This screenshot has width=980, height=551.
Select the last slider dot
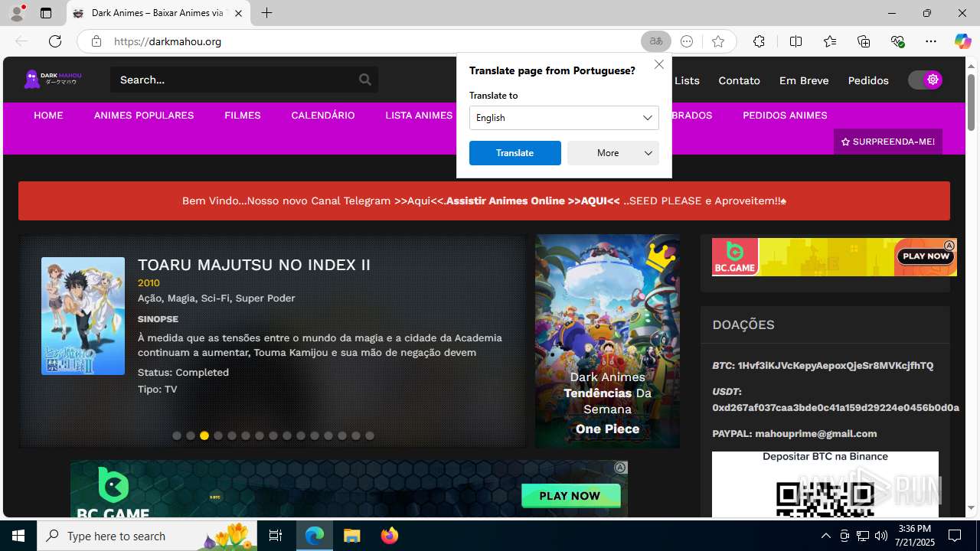coord(370,435)
